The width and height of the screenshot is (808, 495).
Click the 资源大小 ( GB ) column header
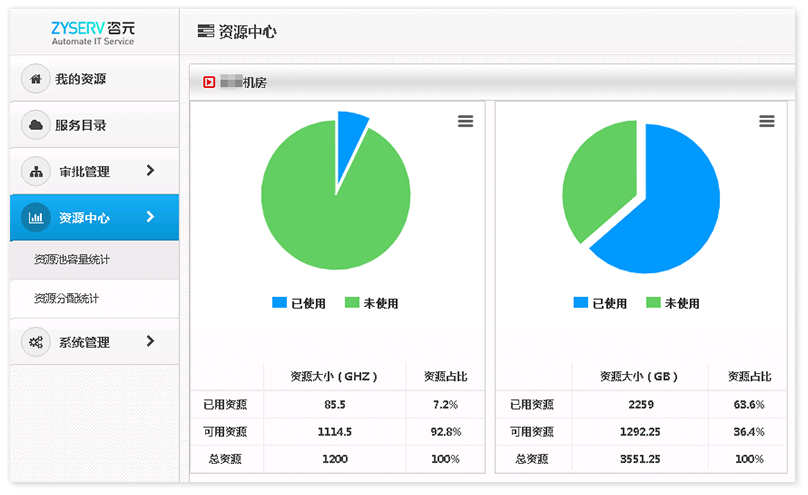[x=639, y=377]
